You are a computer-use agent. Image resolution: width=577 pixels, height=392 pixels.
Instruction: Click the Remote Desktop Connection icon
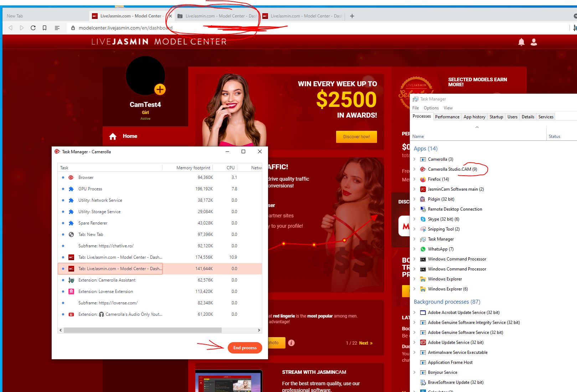[423, 209]
